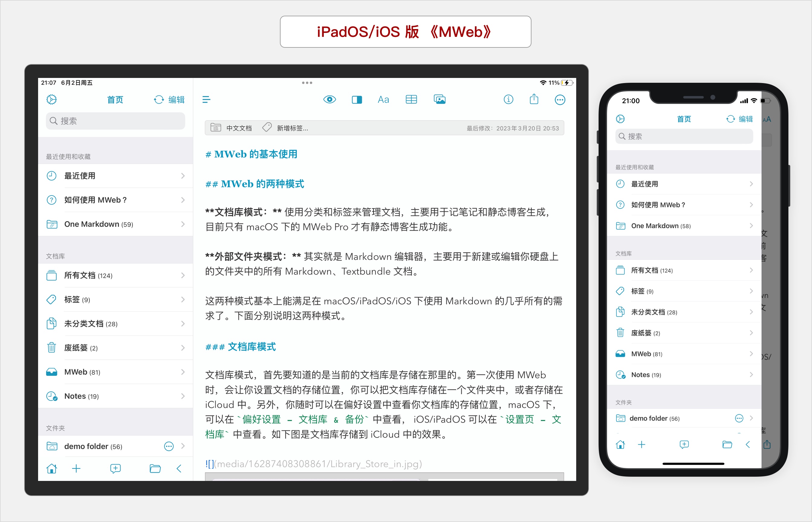Screen dimensions: 812x522
Task: Open the Aa font settings on iPad
Action: tap(383, 100)
